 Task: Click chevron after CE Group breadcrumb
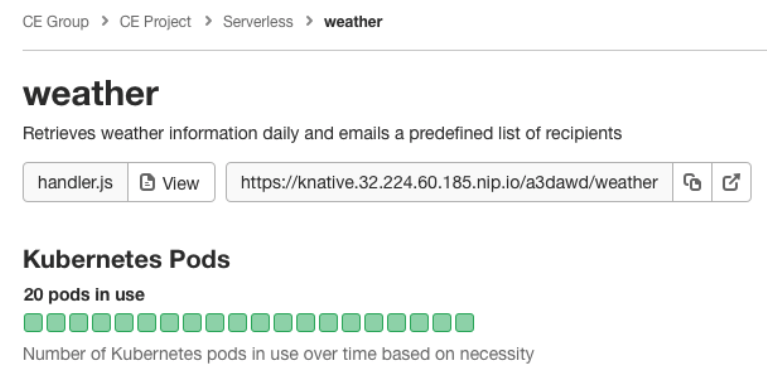click(x=104, y=21)
